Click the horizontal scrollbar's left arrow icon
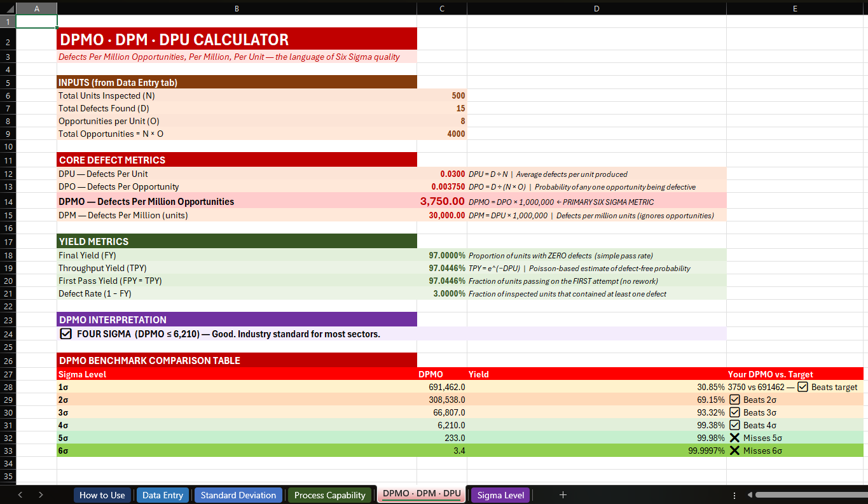 coord(750,494)
